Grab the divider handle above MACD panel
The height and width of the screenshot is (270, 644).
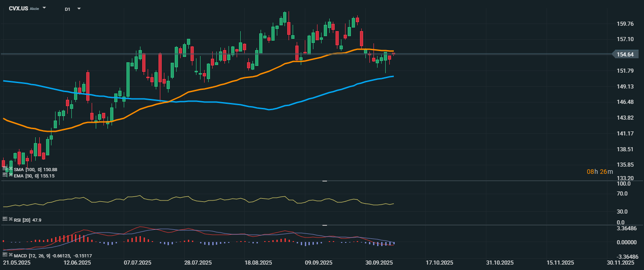coord(324,225)
